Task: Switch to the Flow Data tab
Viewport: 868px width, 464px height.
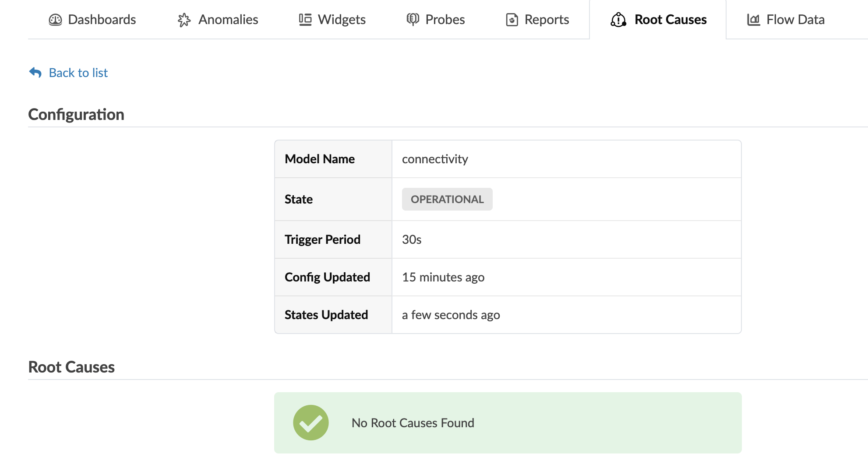Action: pos(795,20)
